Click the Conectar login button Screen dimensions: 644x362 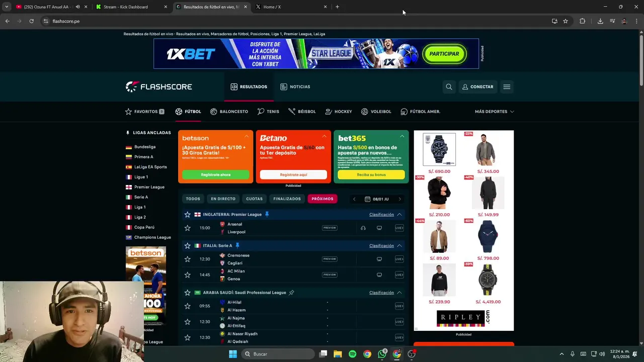coord(478,86)
